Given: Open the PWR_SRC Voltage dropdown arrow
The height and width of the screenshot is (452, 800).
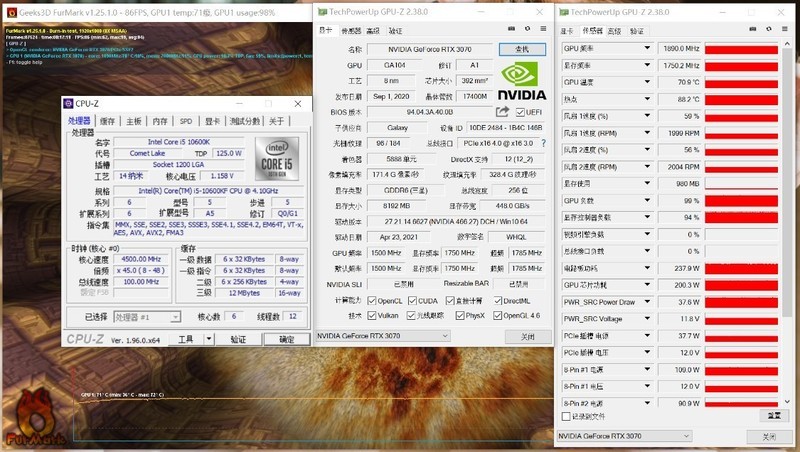Looking at the screenshot, I should click(x=647, y=318).
